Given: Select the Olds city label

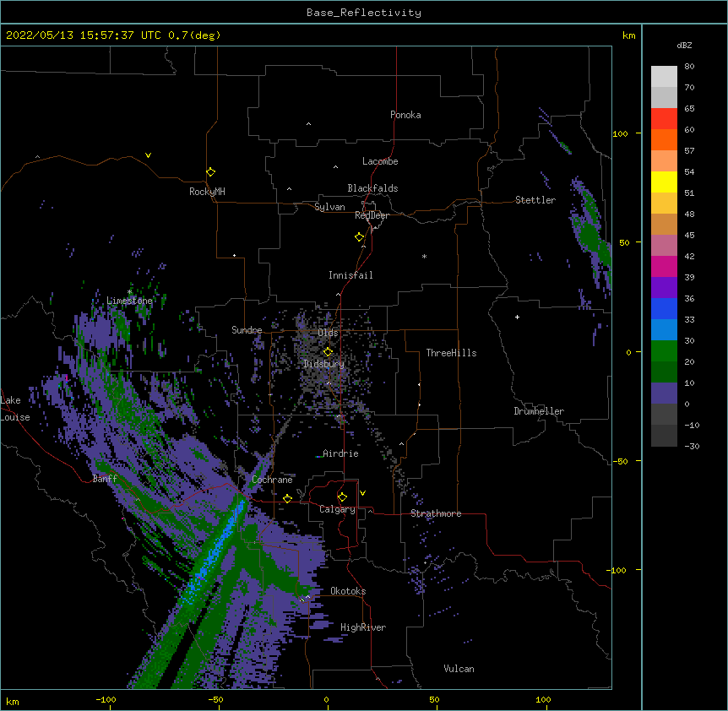Looking at the screenshot, I should coord(328,333).
